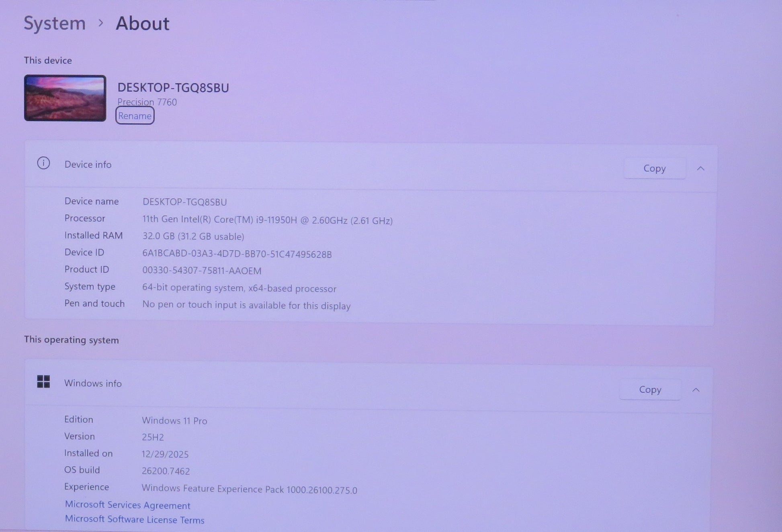This screenshot has width=782, height=532.
Task: Copy the Windows info details
Action: click(x=650, y=389)
